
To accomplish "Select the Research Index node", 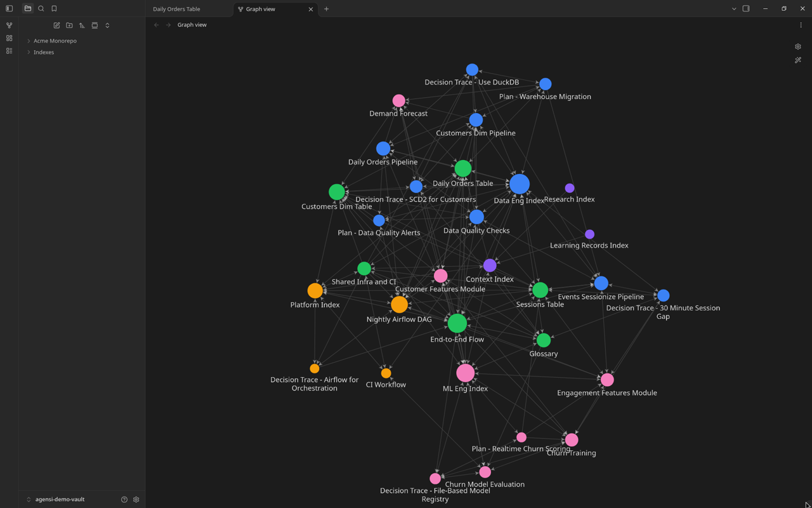I will [570, 188].
